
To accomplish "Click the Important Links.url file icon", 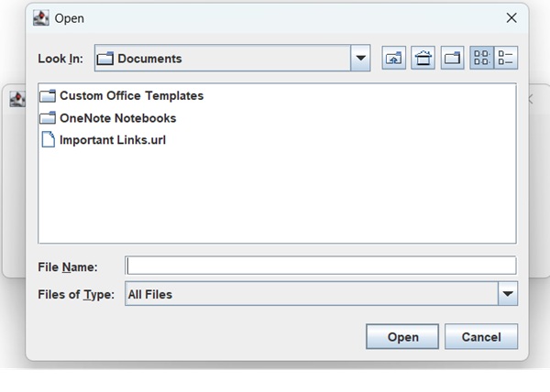I will click(49, 140).
